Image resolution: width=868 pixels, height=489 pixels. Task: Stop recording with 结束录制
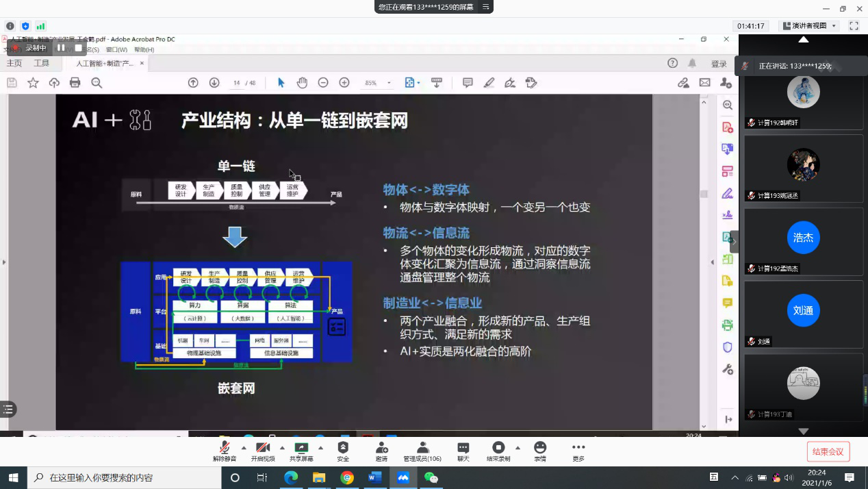tap(498, 451)
